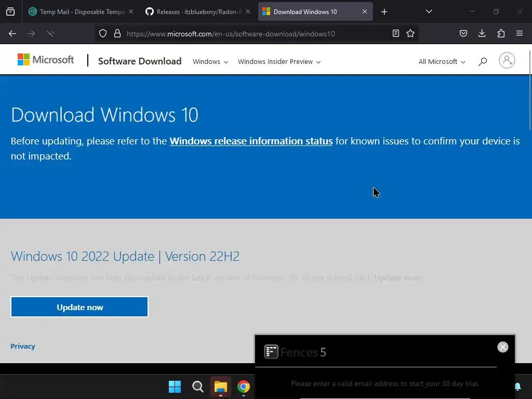Click the notification bell in tray

518,387
